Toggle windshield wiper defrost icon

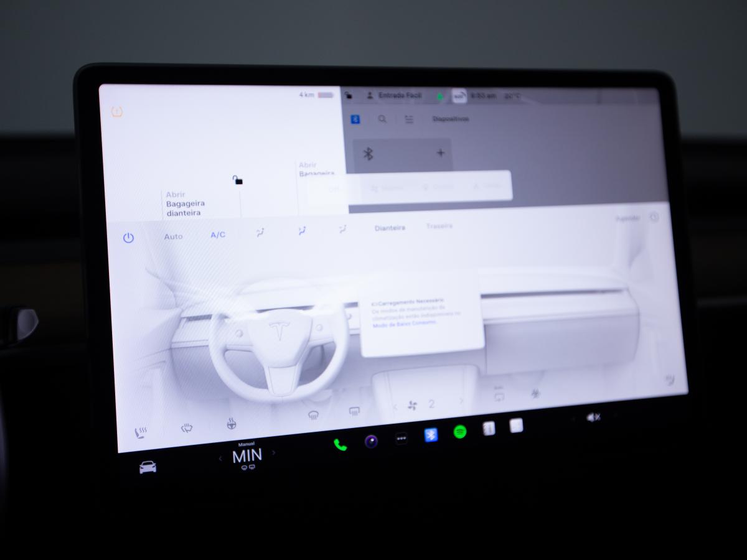[x=187, y=428]
